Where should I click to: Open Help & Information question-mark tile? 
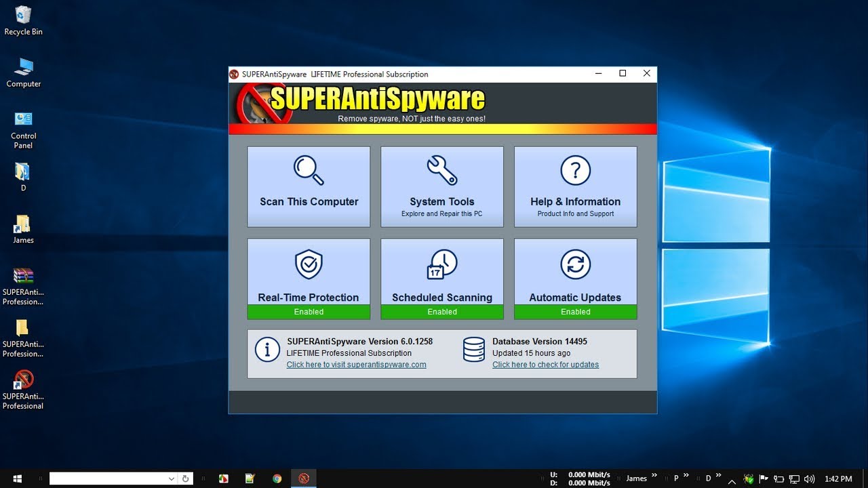pyautogui.click(x=575, y=186)
